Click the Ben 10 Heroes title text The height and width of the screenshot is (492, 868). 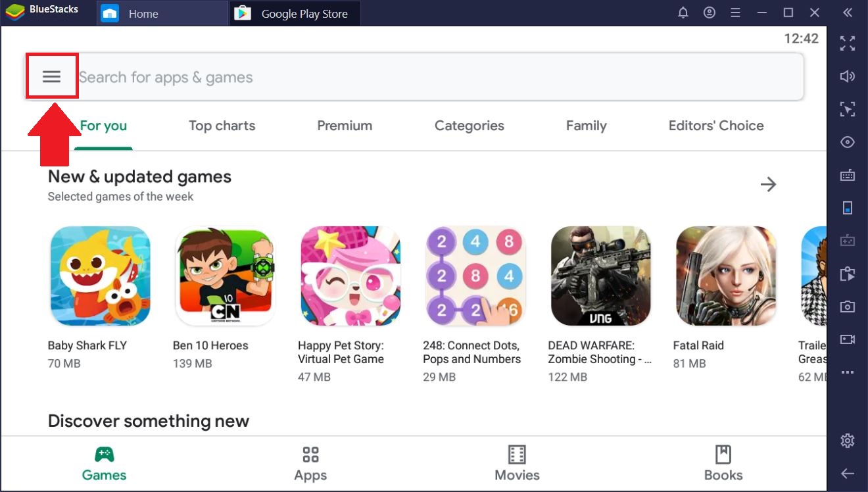210,345
